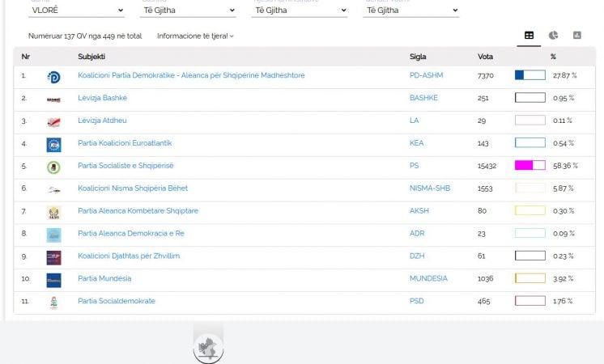Open the fourth Të Gjitha dropdown
The width and height of the screenshot is (604, 364).
[411, 11]
